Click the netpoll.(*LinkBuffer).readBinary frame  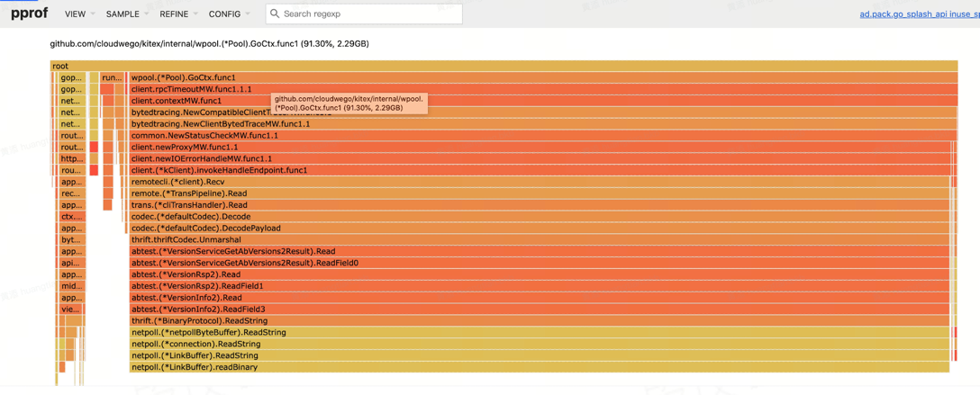(x=540, y=367)
